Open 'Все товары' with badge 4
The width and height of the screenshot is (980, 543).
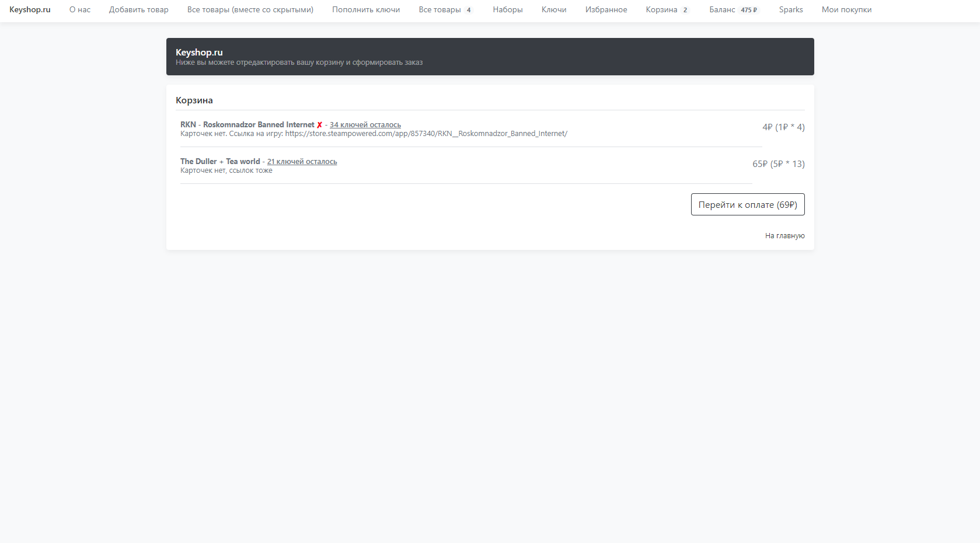[445, 10]
